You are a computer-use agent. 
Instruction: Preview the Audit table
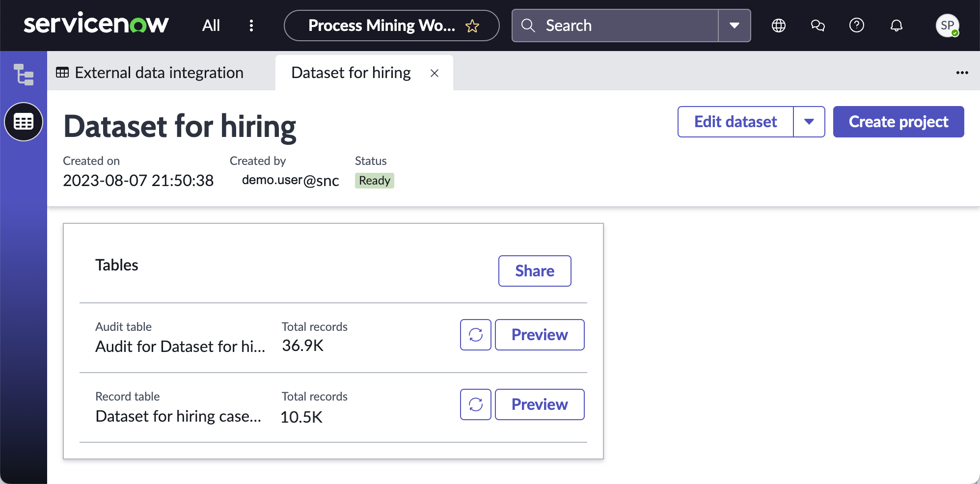(540, 335)
